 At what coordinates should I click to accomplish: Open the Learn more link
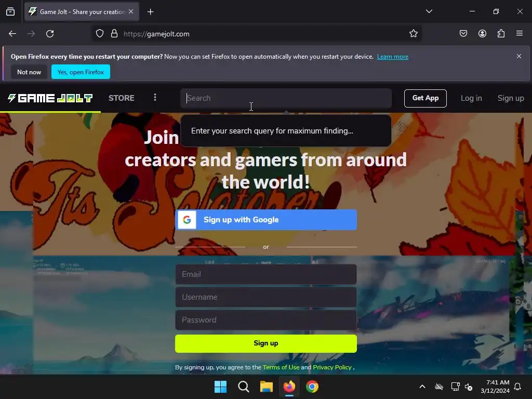[393, 57]
